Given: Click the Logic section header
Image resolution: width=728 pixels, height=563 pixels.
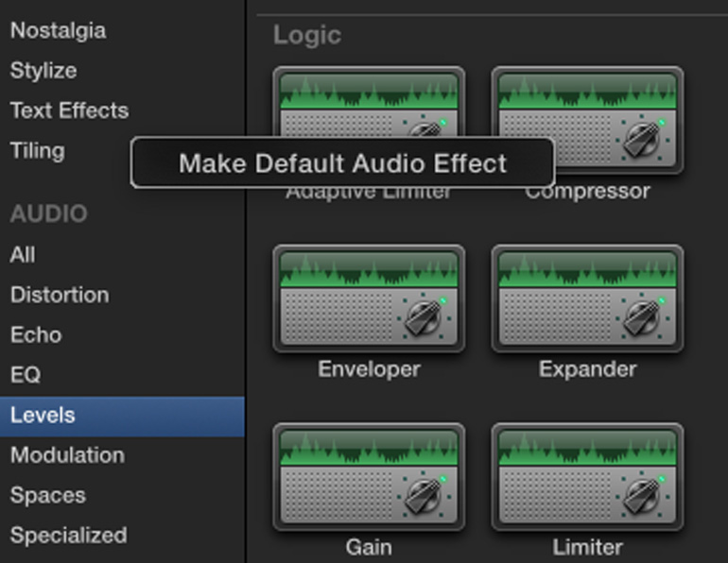Looking at the screenshot, I should 307,36.
